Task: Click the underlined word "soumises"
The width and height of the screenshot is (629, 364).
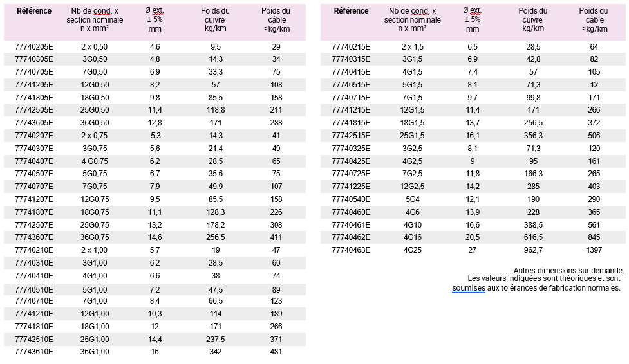Action: [467, 288]
